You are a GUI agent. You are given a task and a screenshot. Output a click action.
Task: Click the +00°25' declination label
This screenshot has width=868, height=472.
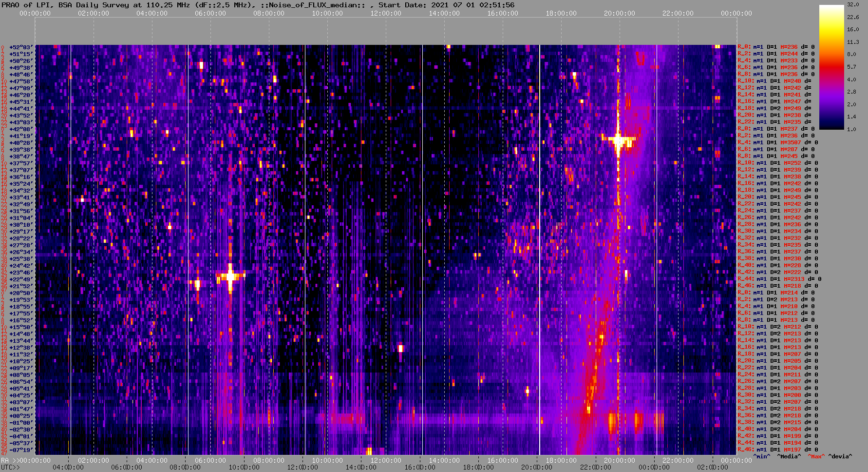point(20,416)
